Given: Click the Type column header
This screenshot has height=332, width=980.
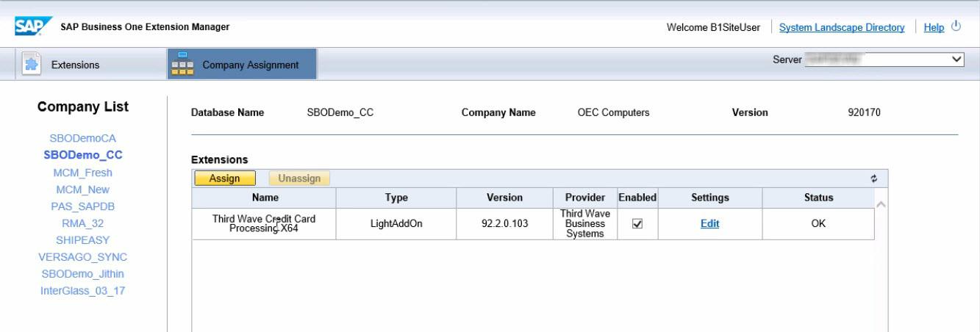Looking at the screenshot, I should 396,198.
